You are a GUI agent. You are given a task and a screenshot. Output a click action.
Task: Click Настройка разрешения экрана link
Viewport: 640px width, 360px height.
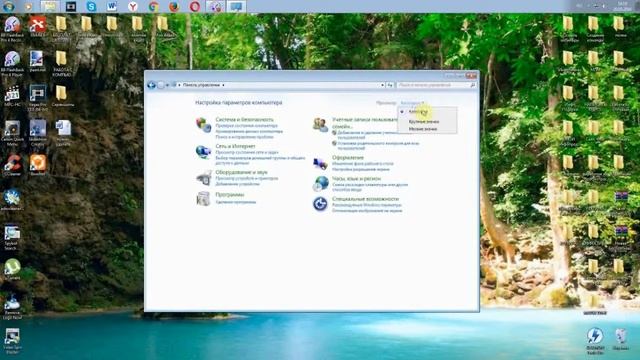point(361,169)
